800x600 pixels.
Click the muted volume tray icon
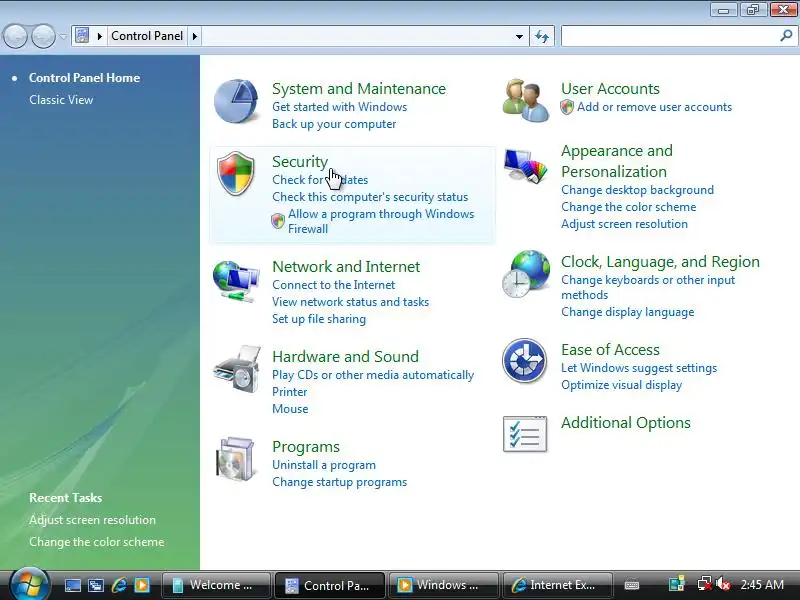723,585
